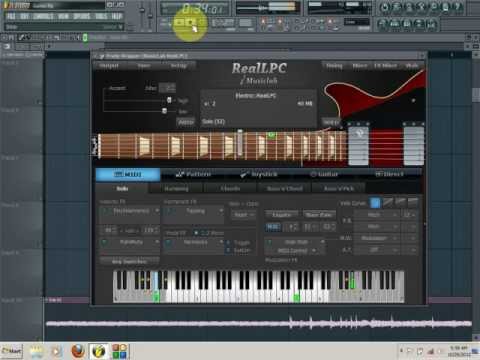Open the HELP menu in FL Studio
The height and width of the screenshot is (360, 480).
point(117,16)
